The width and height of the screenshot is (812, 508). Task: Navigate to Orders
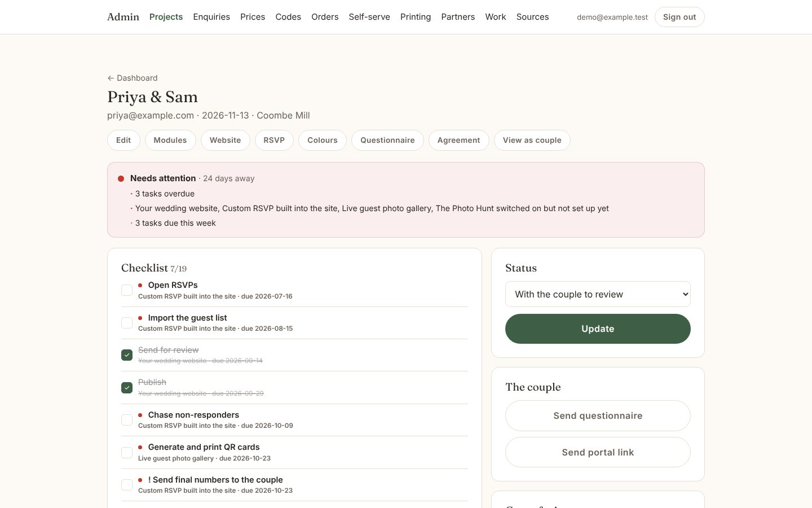(x=325, y=17)
